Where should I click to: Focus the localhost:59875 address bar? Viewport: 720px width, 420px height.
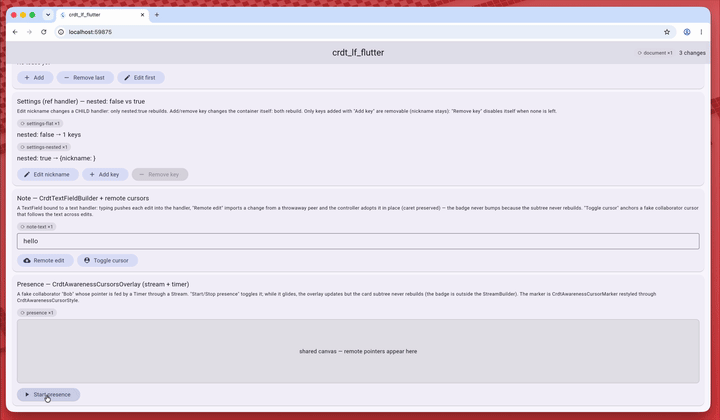click(365, 32)
